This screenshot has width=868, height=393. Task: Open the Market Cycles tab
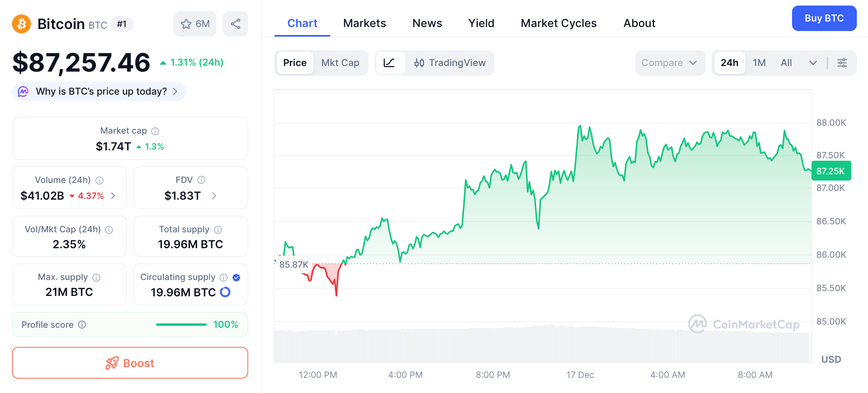point(558,23)
